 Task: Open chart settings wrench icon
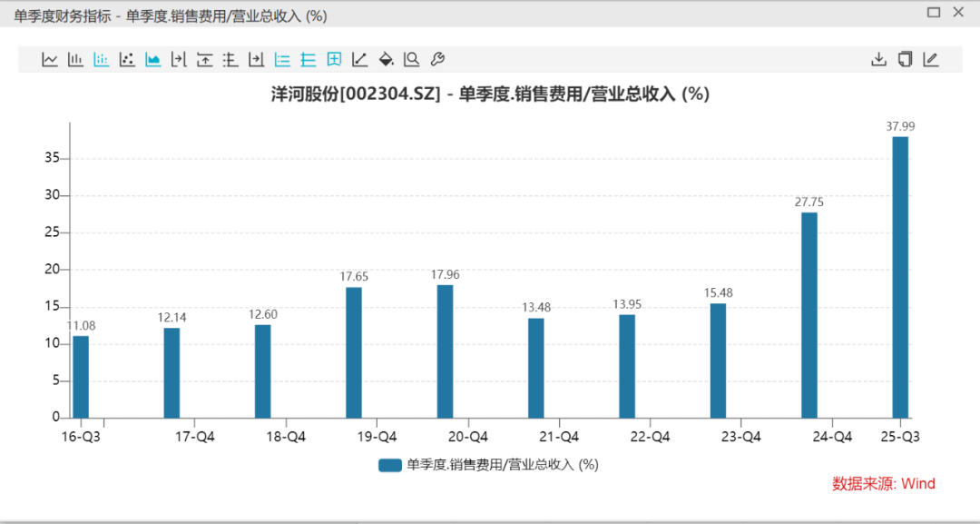[437, 59]
